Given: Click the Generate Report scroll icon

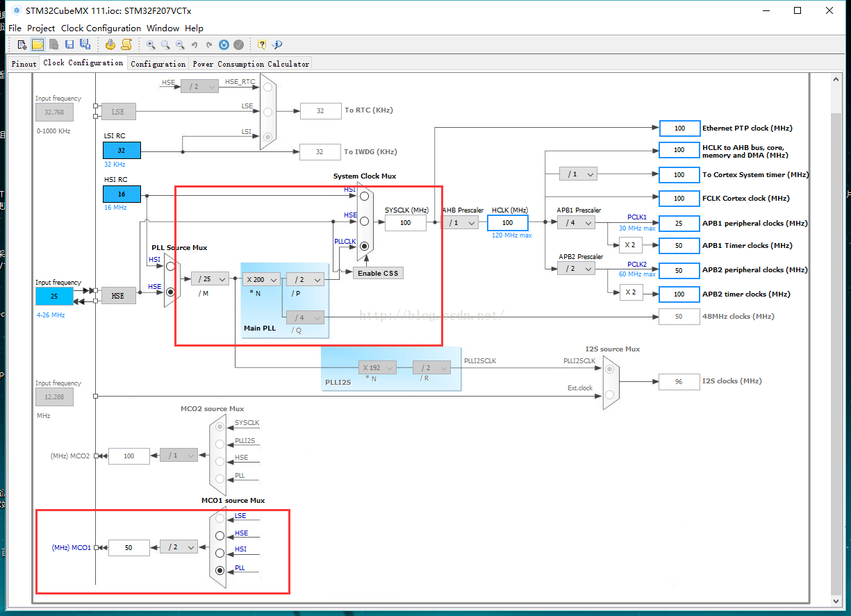Looking at the screenshot, I should (x=126, y=44).
